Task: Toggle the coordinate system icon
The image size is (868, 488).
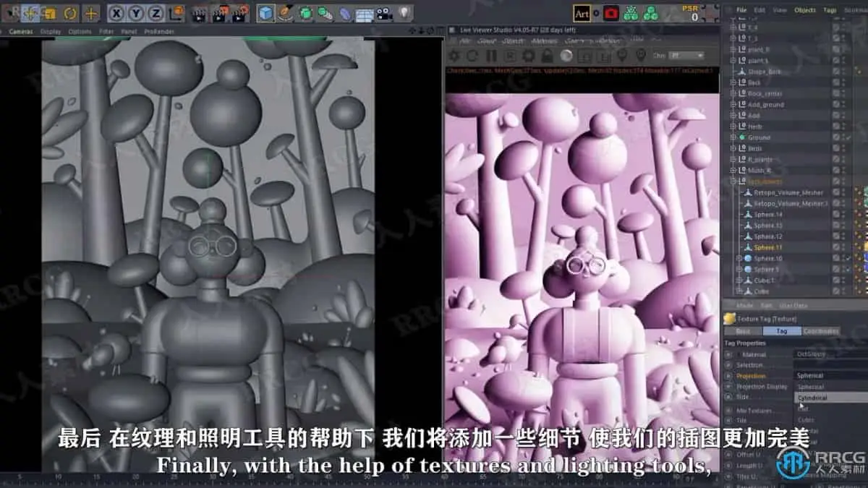Action: click(x=176, y=13)
